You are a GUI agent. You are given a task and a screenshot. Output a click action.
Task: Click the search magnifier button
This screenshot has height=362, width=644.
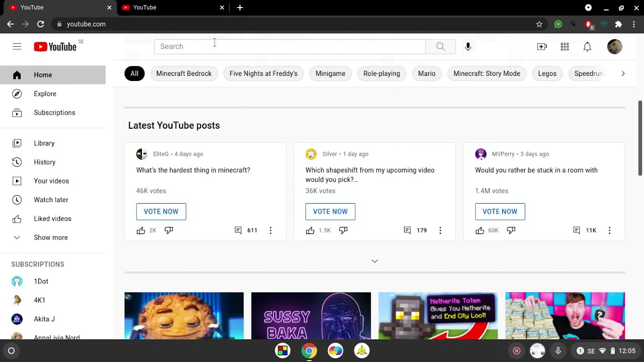[440, 46]
